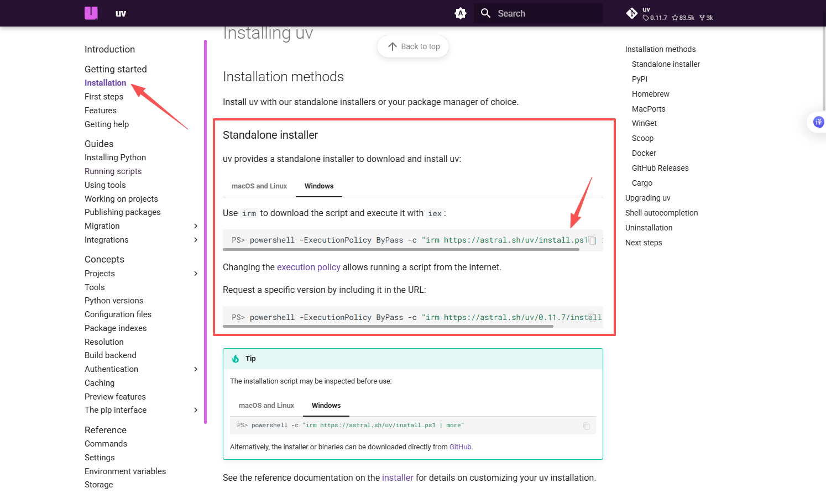Open Getting help in the sidebar
The height and width of the screenshot is (504, 826).
[x=107, y=124]
